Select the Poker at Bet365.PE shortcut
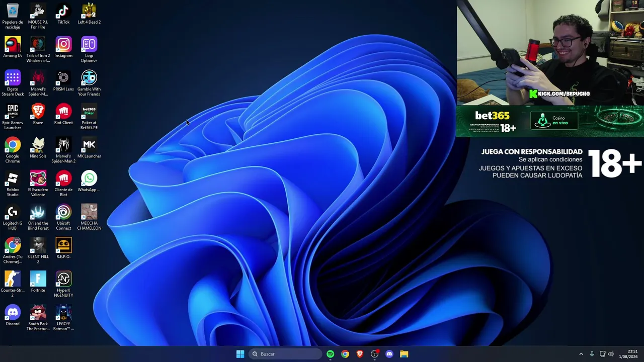Screen dimensions: 644x362 coord(89,117)
